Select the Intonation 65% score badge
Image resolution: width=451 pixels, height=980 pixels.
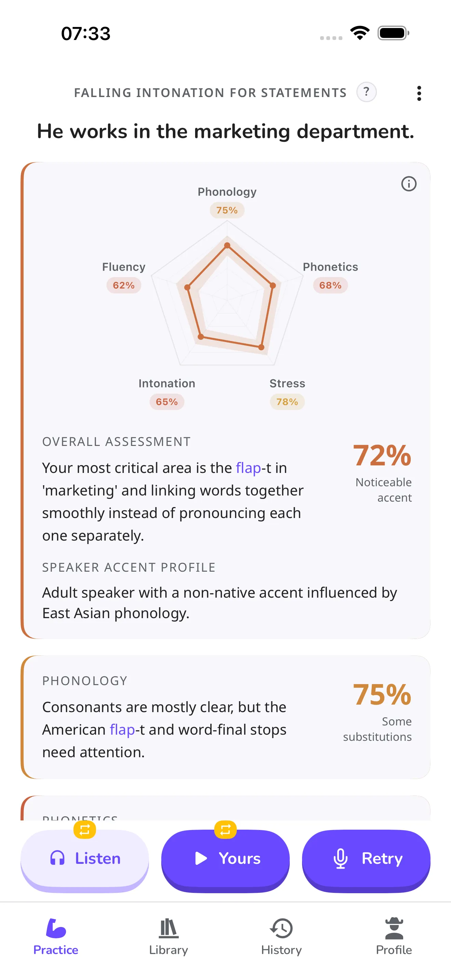point(167,402)
